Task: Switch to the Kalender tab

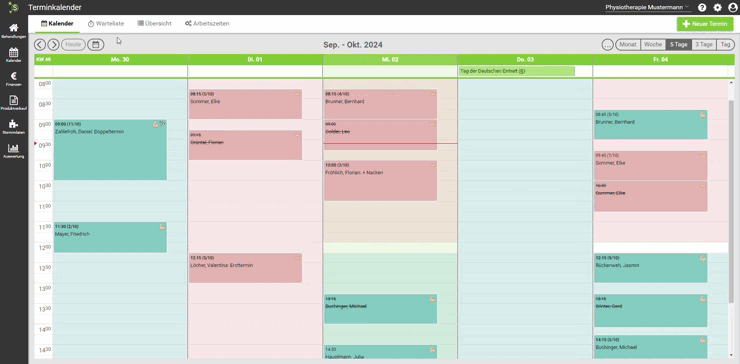Action: [57, 24]
